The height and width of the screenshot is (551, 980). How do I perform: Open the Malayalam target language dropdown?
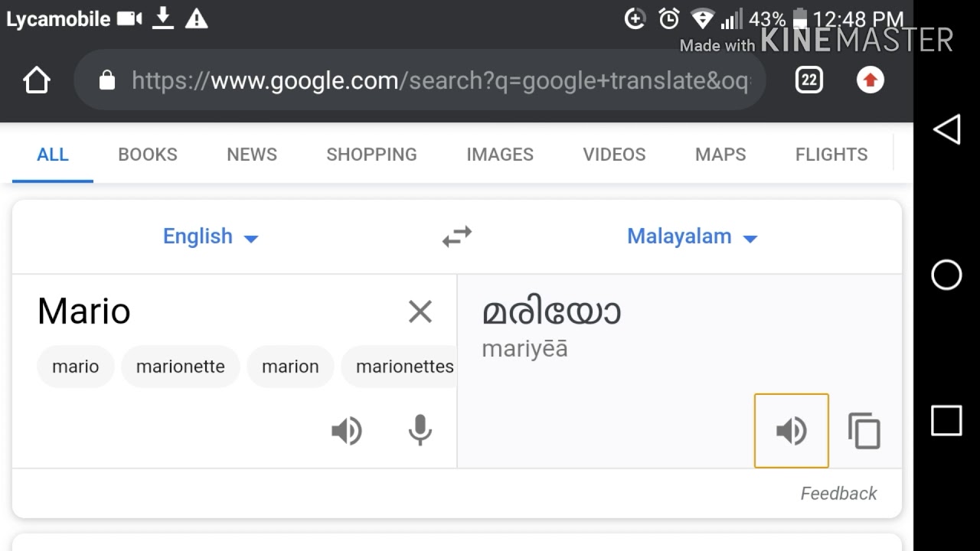click(692, 236)
